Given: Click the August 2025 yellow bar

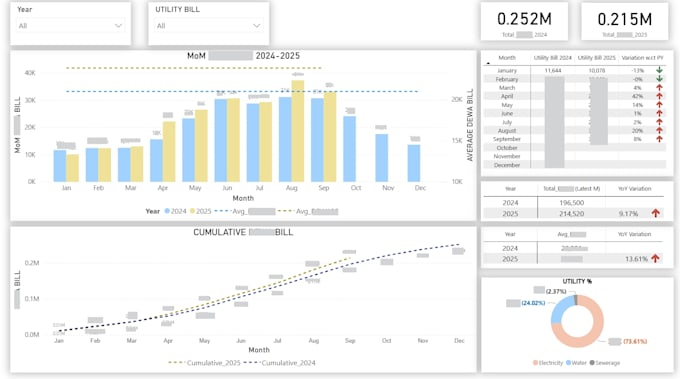Looking at the screenshot, I should 298,131.
